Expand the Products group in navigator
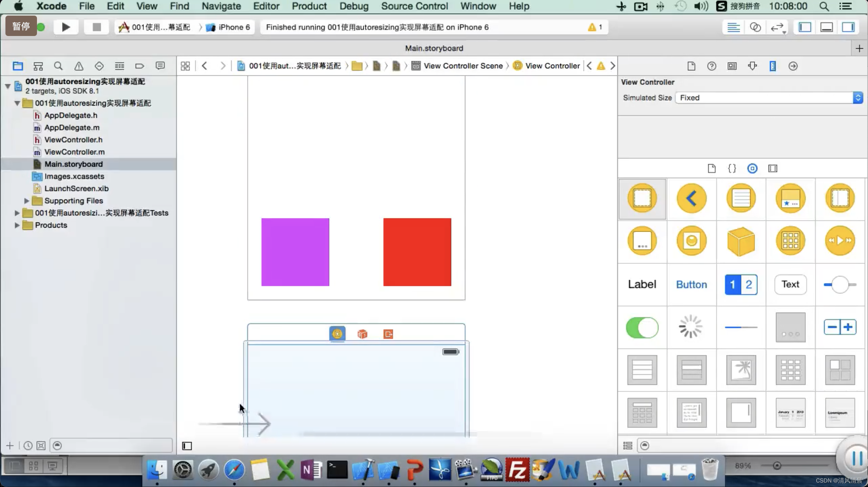Screen dimensions: 868x487 (17, 225)
